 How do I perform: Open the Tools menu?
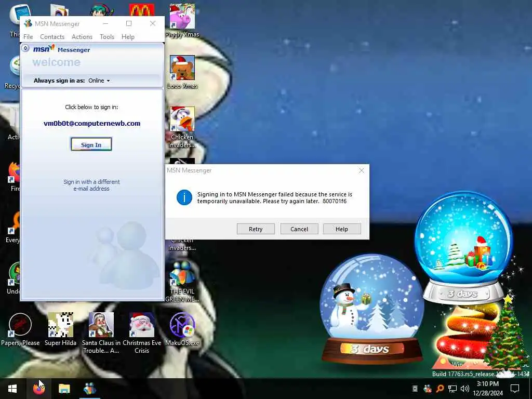tap(107, 37)
